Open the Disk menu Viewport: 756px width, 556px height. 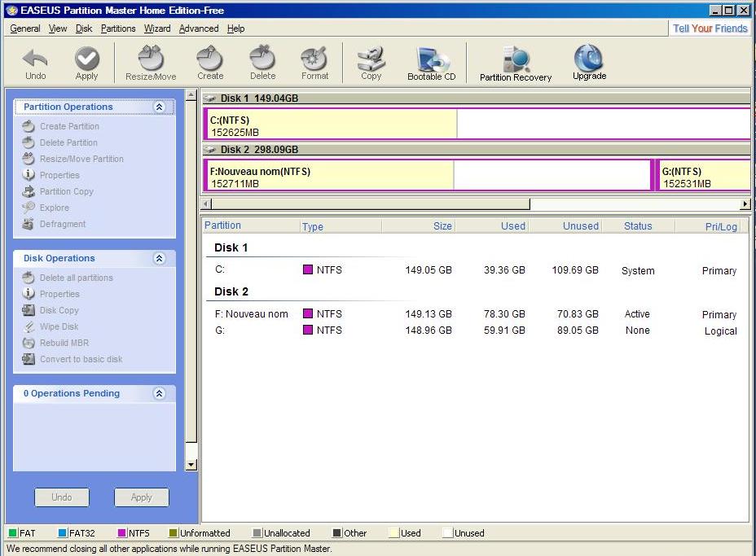pos(84,28)
